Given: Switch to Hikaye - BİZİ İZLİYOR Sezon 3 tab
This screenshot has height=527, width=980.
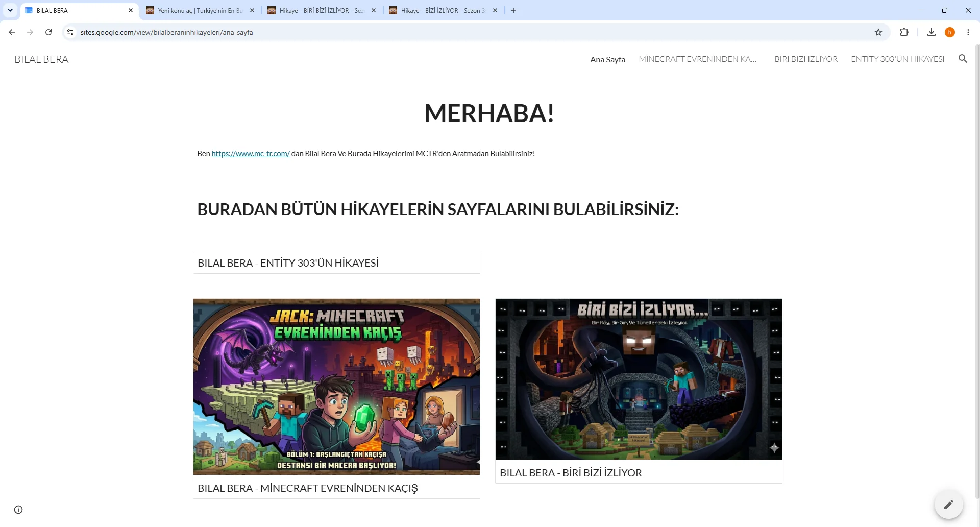Looking at the screenshot, I should [x=444, y=10].
